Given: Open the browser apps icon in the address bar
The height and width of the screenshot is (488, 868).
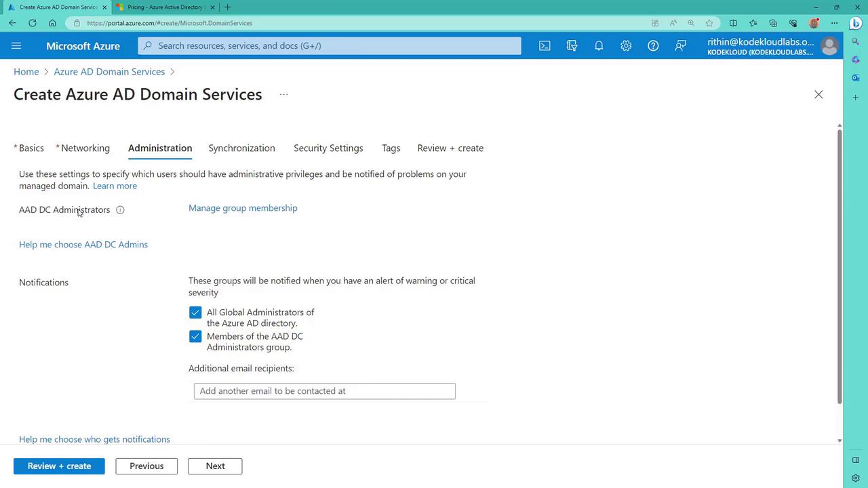Looking at the screenshot, I should [x=655, y=23].
